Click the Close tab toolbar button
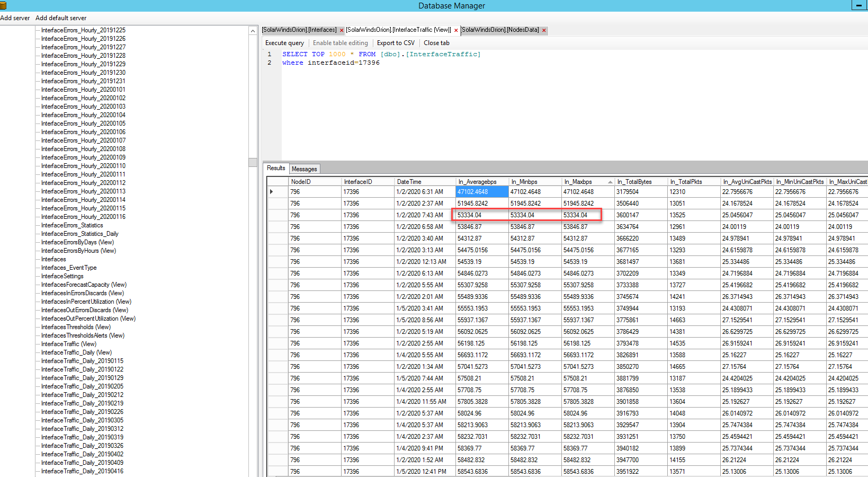The height and width of the screenshot is (477, 868). click(436, 43)
